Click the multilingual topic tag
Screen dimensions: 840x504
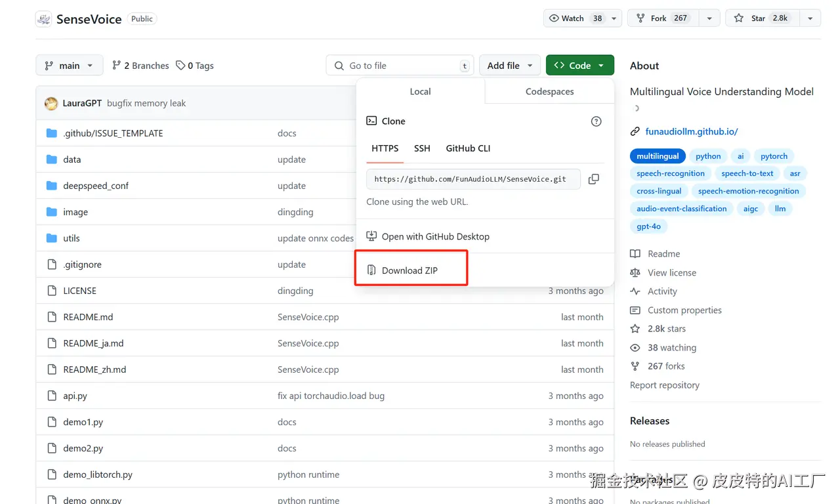(658, 156)
